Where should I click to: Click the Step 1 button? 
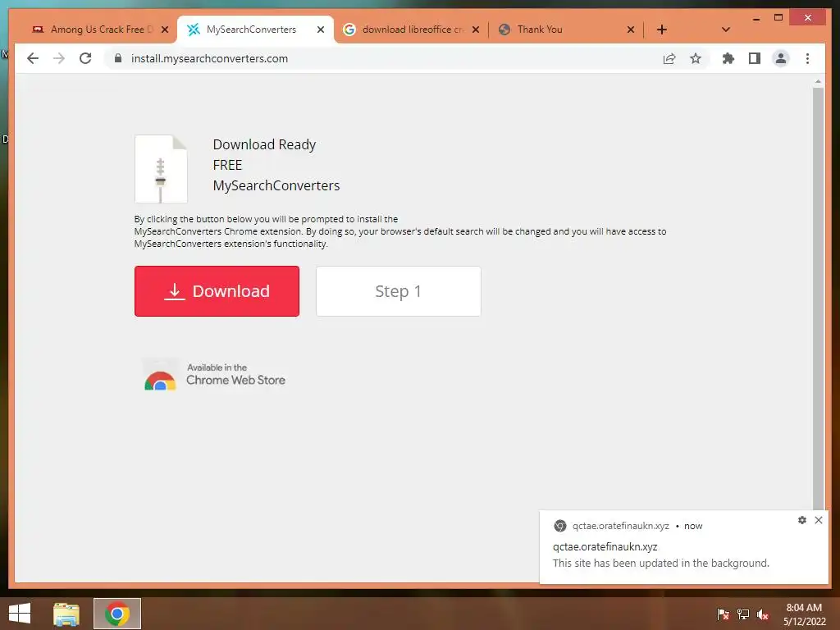398,291
